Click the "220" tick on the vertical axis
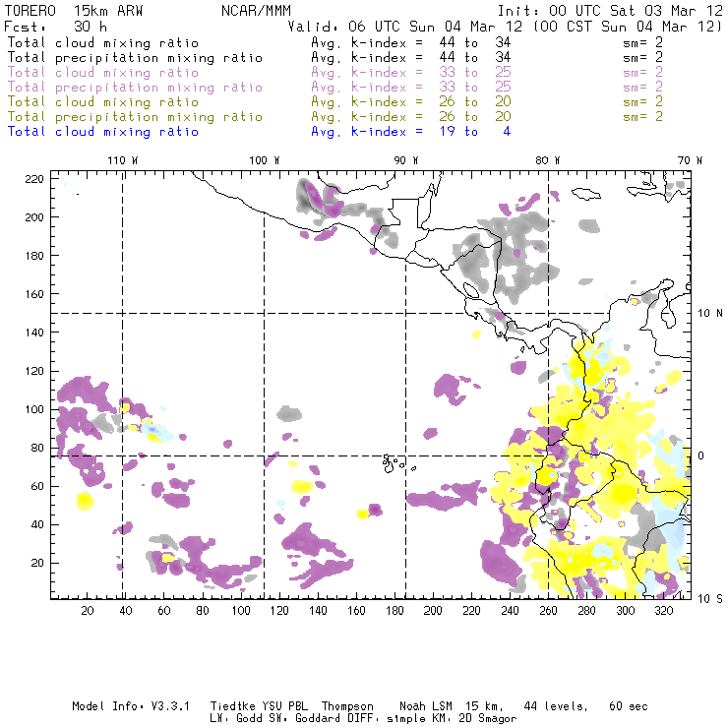 (x=34, y=179)
